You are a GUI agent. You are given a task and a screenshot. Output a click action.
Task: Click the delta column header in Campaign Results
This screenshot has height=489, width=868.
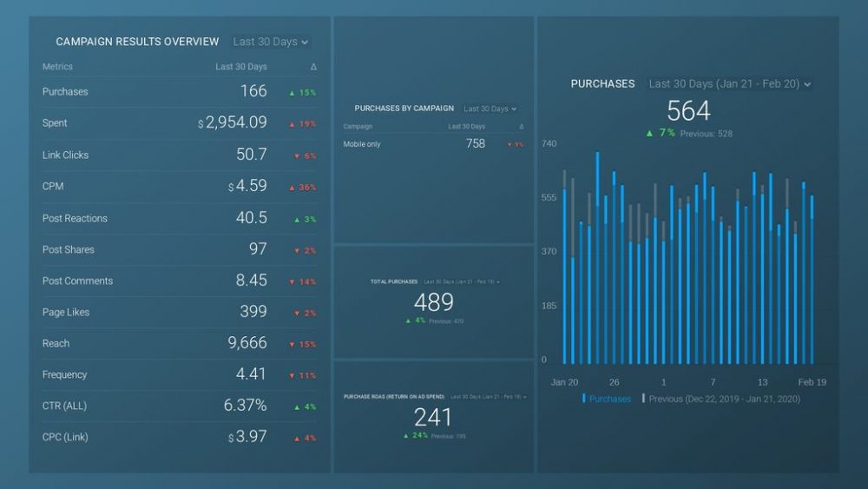313,67
